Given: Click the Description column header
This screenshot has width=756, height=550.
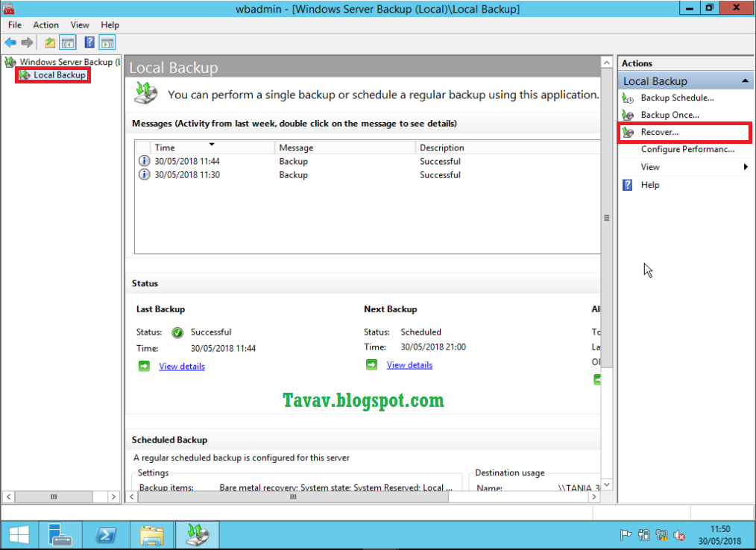Looking at the screenshot, I should (508, 148).
